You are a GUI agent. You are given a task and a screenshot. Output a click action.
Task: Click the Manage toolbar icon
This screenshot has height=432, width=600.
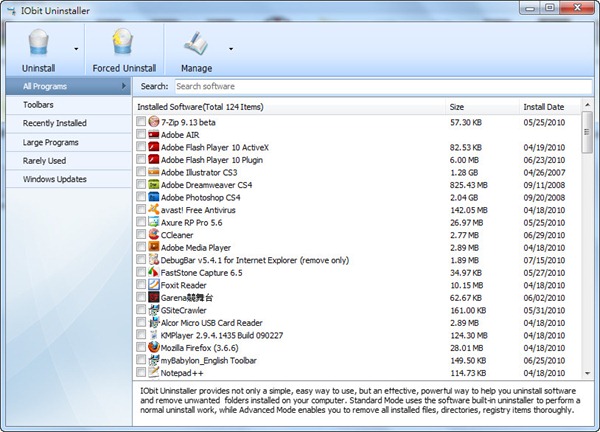(x=195, y=42)
